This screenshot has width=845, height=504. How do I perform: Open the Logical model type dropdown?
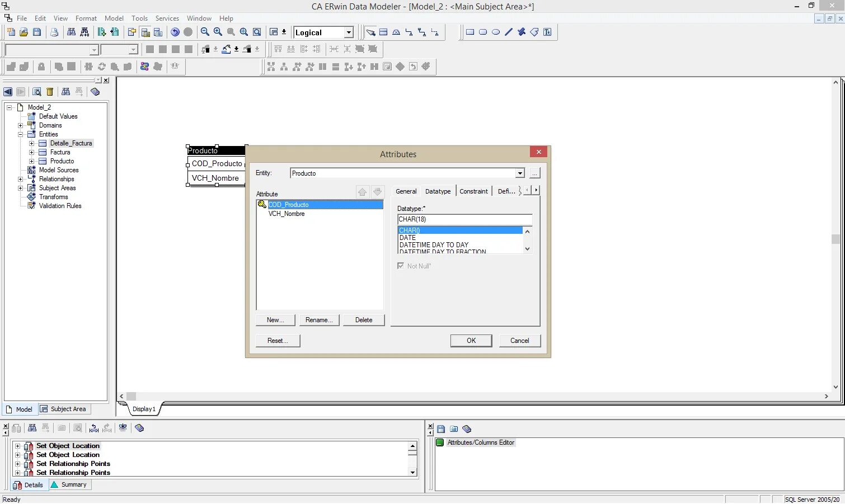tap(349, 32)
